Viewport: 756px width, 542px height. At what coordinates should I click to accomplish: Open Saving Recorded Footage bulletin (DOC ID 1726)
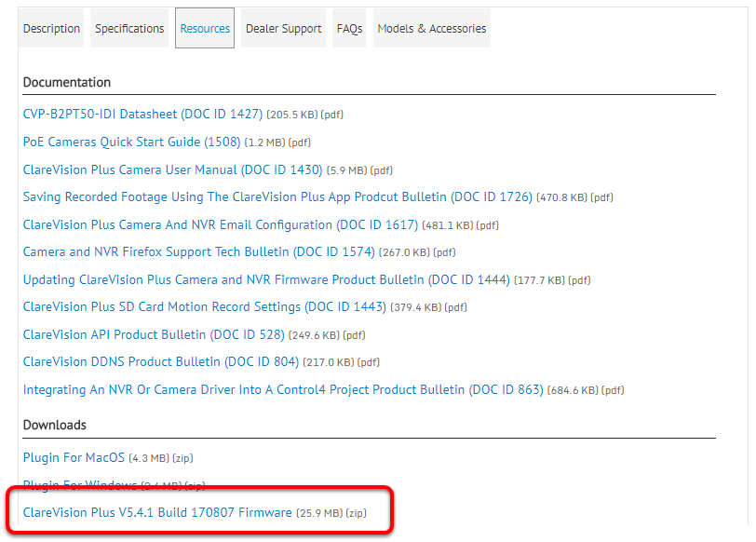click(x=277, y=196)
